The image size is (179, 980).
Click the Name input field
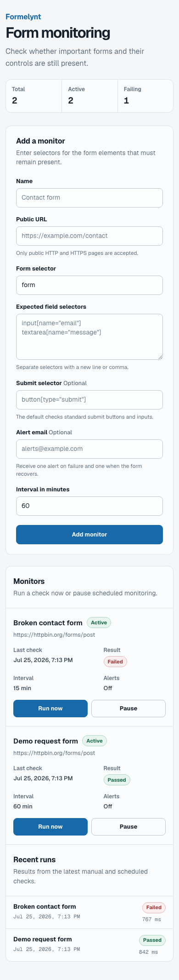tap(89, 197)
